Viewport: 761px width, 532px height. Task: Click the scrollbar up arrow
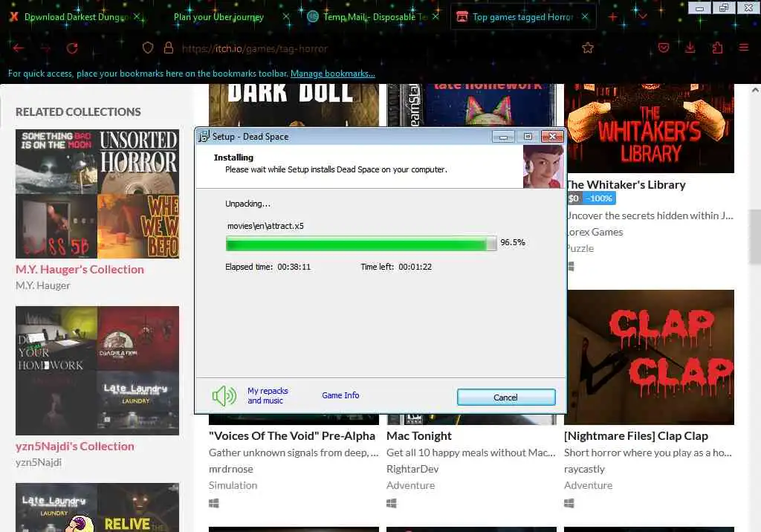[x=755, y=91]
